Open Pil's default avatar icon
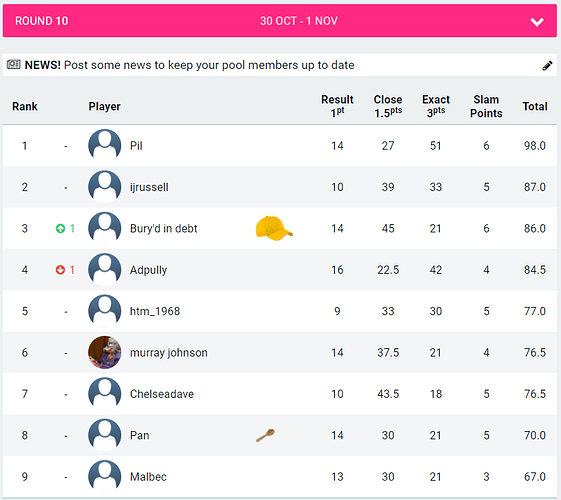Viewport: 561px width, 500px height. (104, 145)
